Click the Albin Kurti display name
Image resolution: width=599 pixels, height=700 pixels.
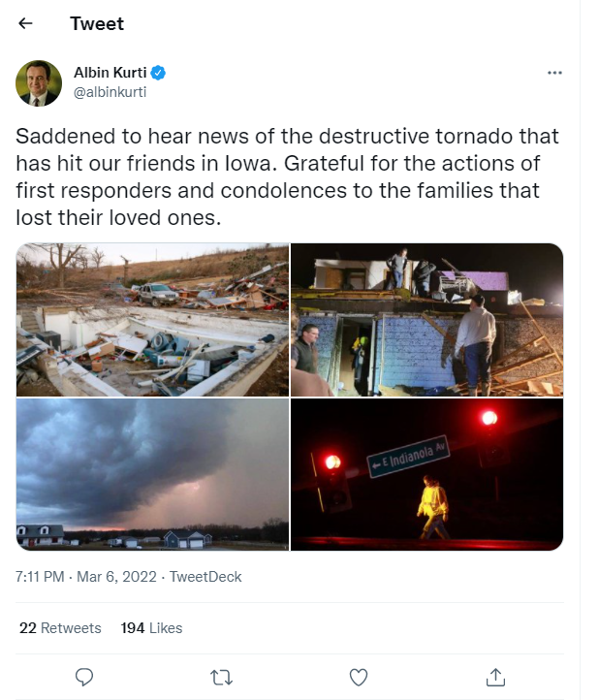[x=110, y=72]
